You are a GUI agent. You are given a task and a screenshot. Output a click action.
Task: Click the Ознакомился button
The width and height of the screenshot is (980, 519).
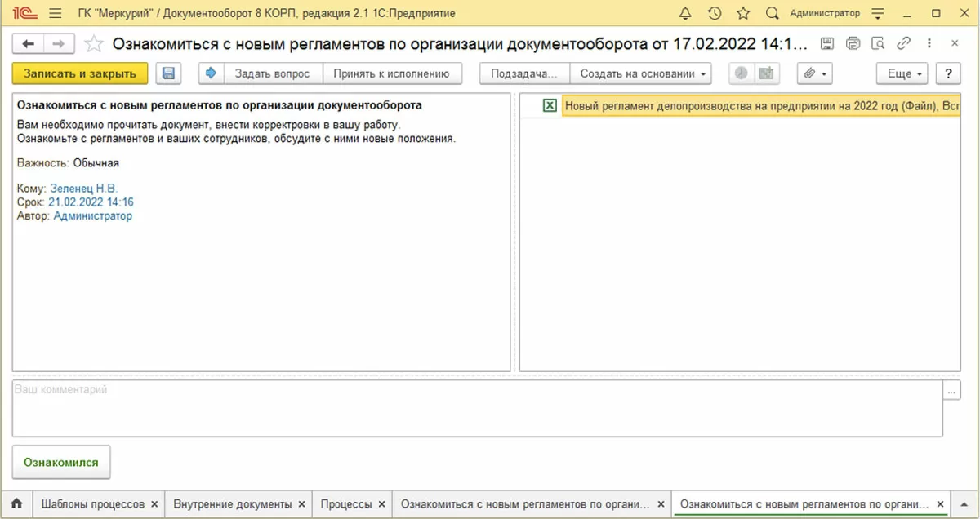pyautogui.click(x=61, y=463)
